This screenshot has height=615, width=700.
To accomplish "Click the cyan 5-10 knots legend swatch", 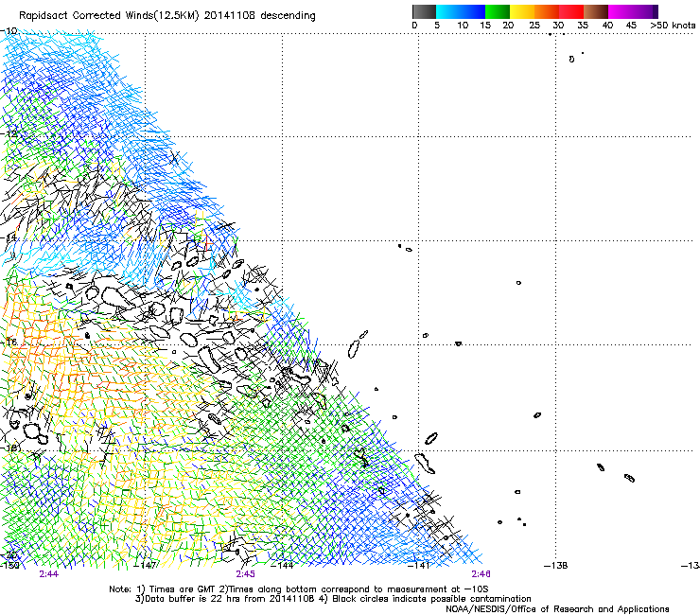I will pyautogui.click(x=448, y=11).
